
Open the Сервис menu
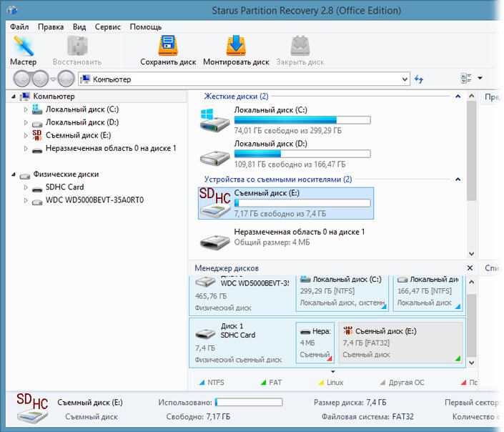(x=108, y=26)
